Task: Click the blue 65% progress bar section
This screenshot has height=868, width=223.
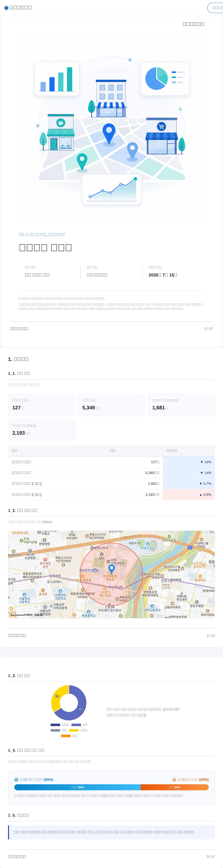Action: pos(77,787)
